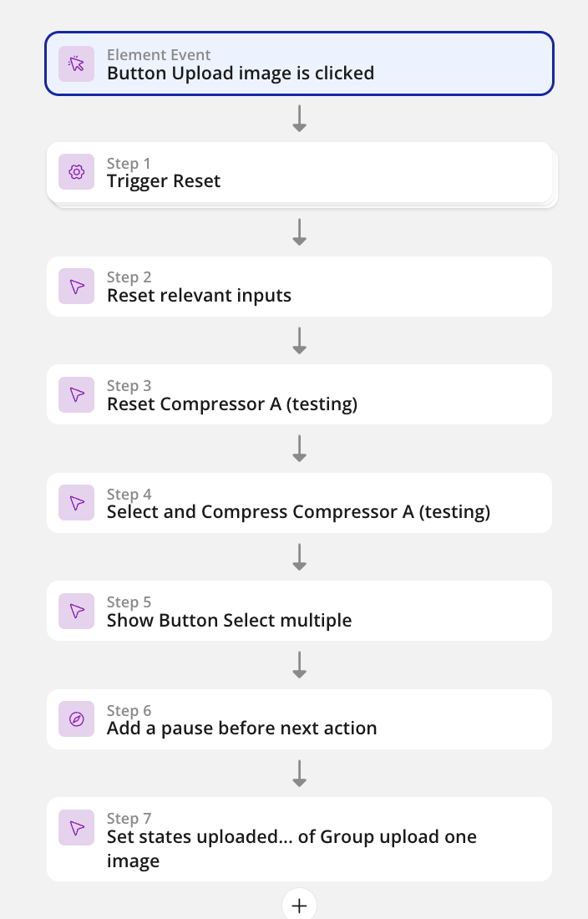The image size is (588, 919).
Task: Click the Step 1 label text
Action: (129, 164)
